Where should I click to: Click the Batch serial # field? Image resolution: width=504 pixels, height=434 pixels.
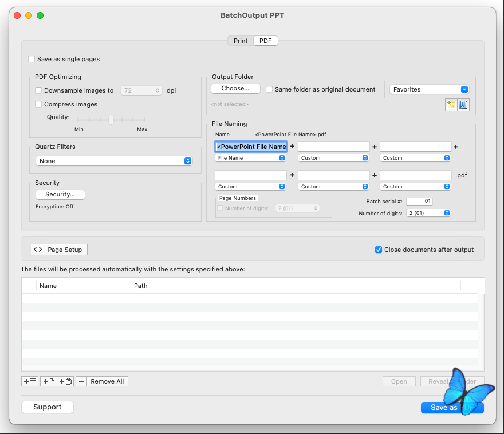[419, 201]
